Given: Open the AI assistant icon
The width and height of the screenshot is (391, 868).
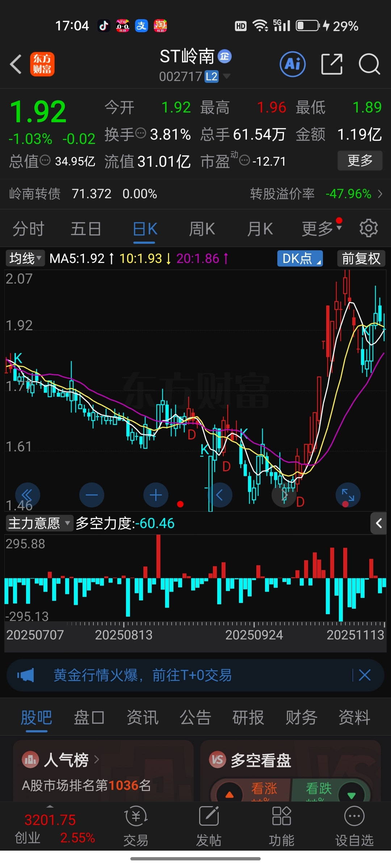Looking at the screenshot, I should click(x=293, y=64).
